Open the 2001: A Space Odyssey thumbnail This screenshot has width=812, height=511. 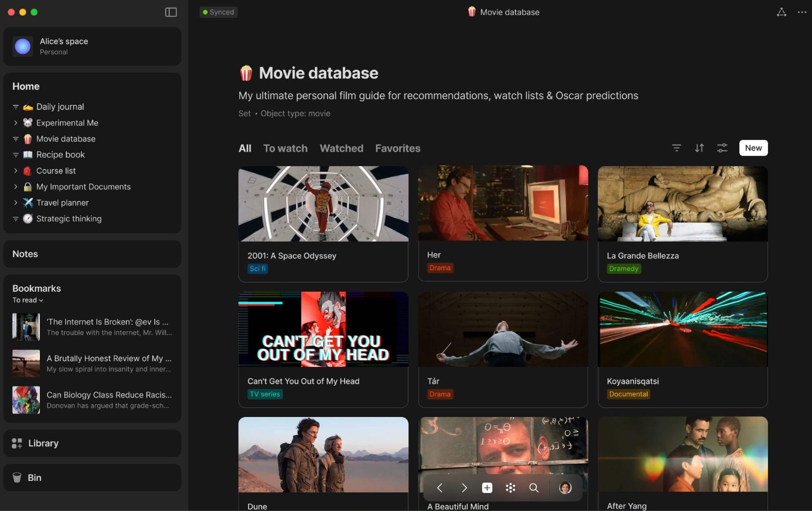(x=323, y=204)
